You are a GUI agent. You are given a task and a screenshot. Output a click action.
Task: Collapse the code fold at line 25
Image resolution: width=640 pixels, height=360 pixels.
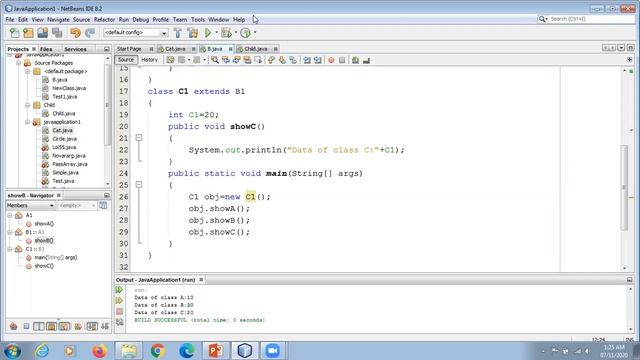(139, 184)
